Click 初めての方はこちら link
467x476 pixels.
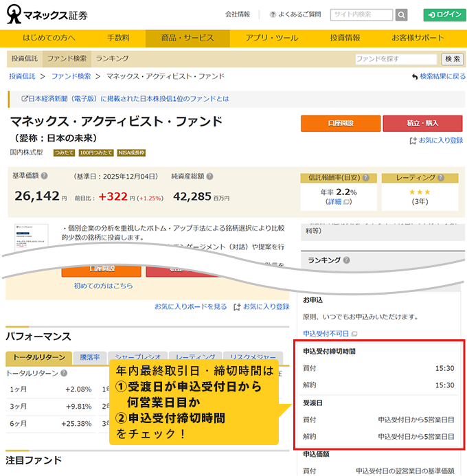pyautogui.click(x=103, y=286)
